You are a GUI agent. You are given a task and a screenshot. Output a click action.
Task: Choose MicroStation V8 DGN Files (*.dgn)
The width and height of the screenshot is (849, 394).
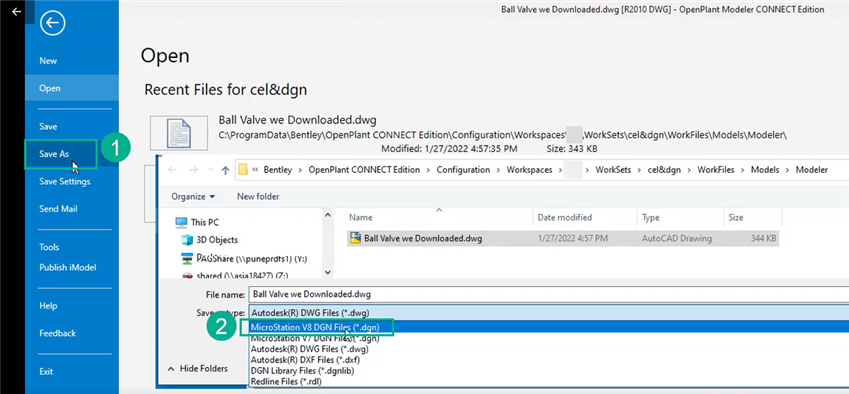point(548,327)
